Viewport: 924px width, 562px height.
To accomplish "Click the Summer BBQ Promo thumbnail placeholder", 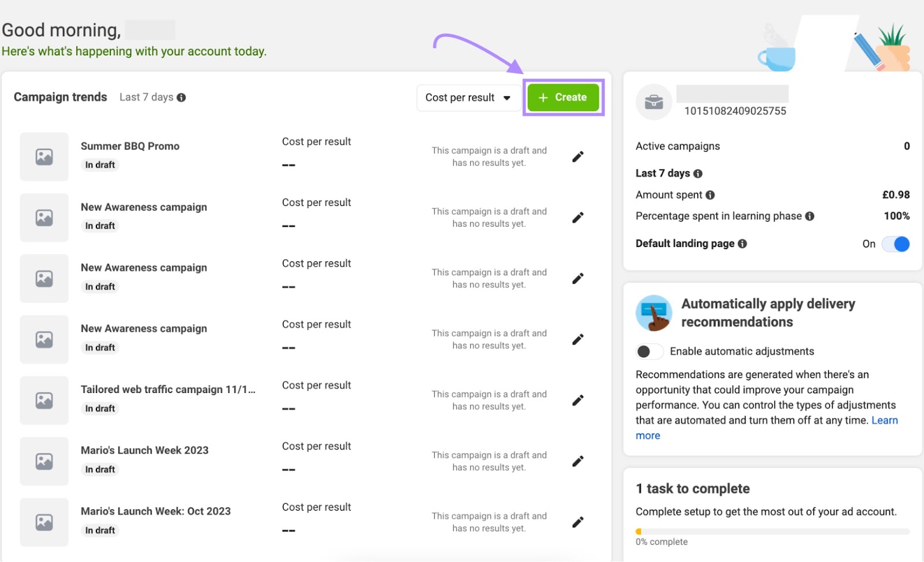I will (44, 156).
